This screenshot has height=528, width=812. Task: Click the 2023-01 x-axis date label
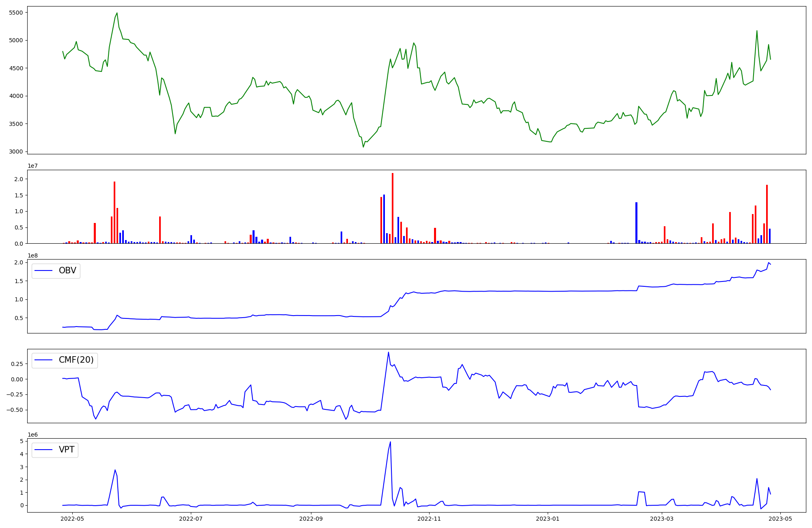[548, 519]
